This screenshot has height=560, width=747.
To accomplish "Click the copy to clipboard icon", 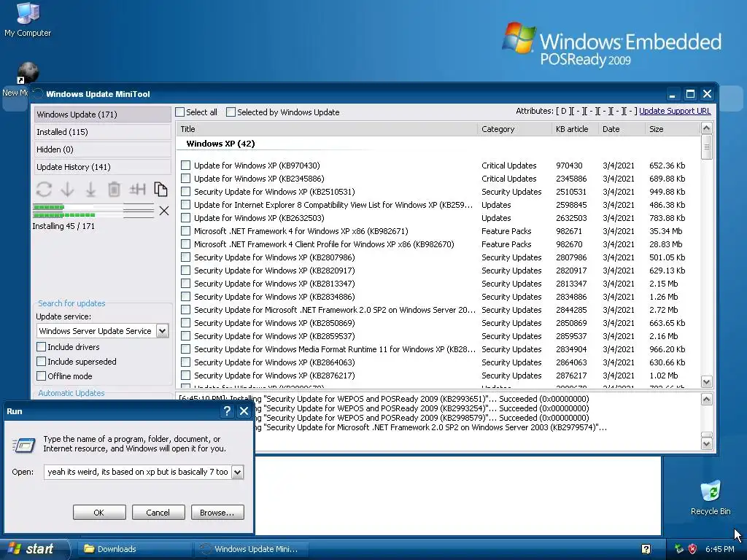I will coord(160,190).
